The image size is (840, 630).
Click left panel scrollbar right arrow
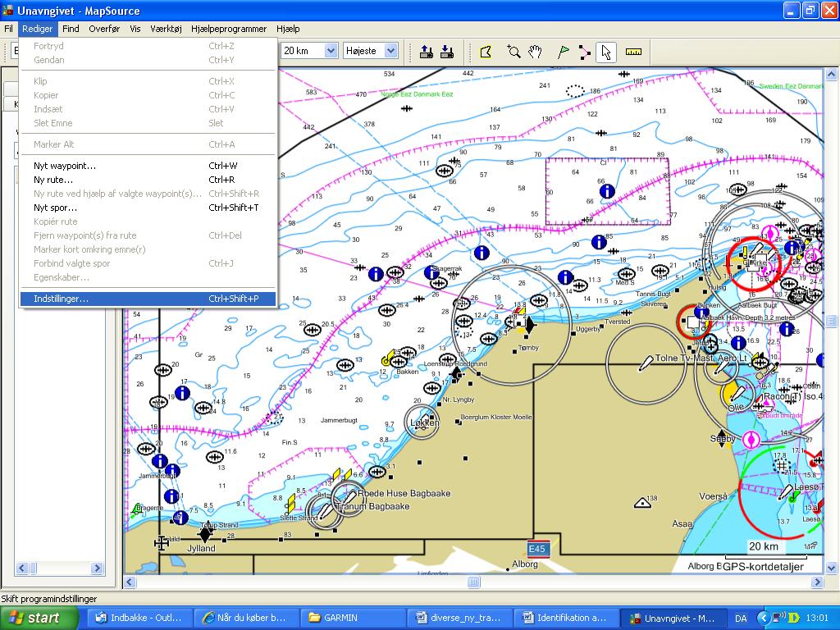click(97, 568)
